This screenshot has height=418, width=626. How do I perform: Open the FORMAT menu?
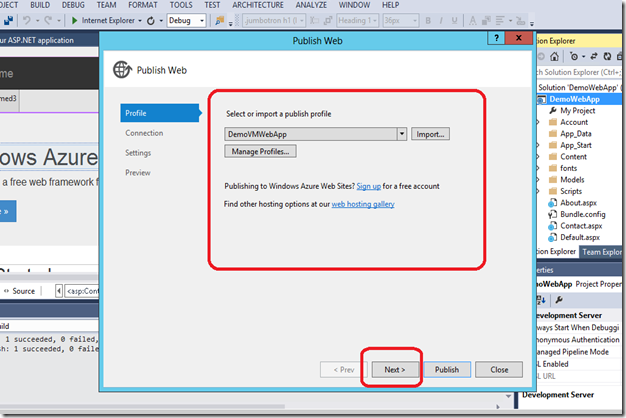coord(143,5)
